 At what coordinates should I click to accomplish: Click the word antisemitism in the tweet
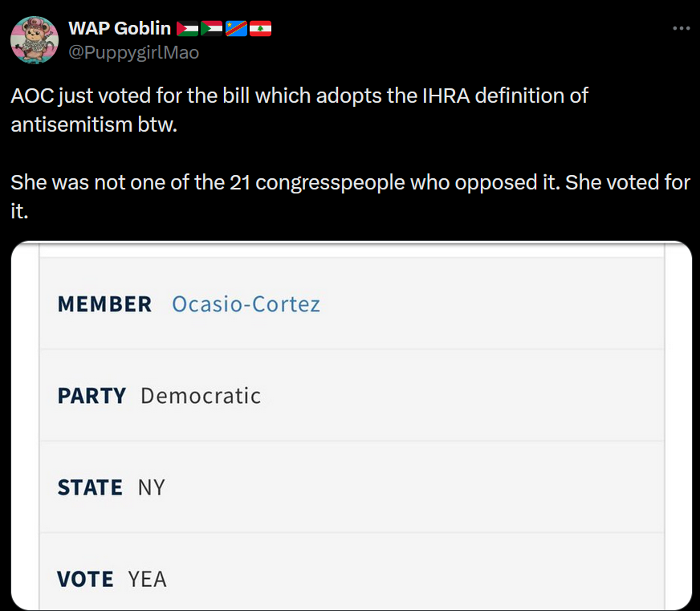71,124
